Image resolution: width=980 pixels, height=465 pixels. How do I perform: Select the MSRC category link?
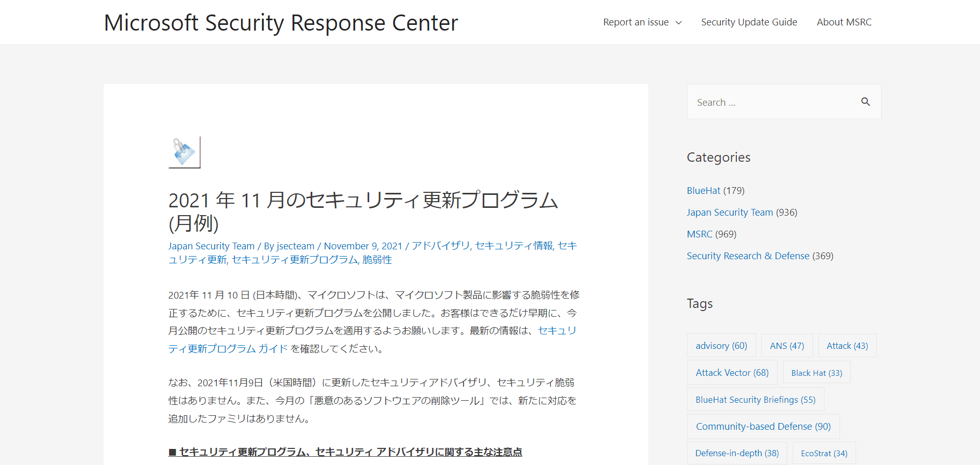tap(699, 234)
